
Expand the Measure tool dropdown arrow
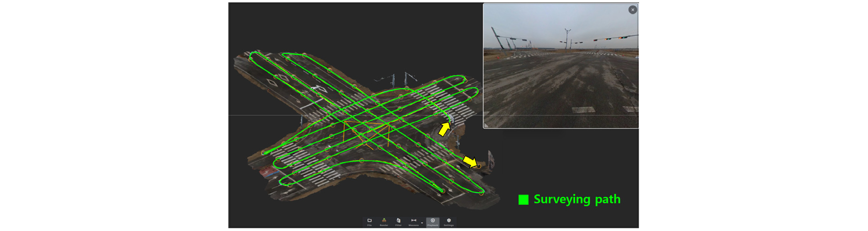point(422,223)
